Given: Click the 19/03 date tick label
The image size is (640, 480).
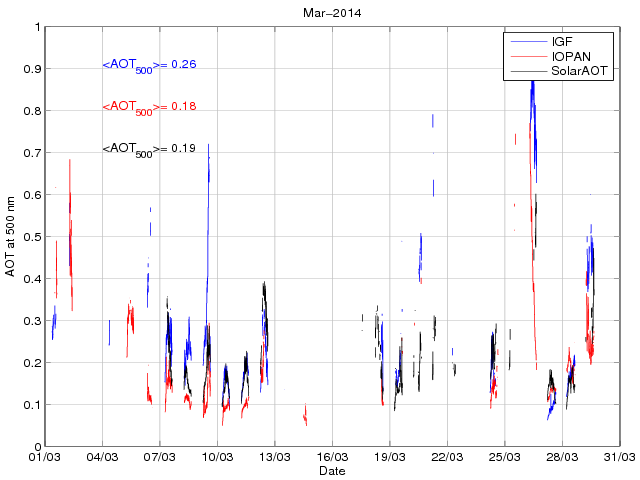Looking at the screenshot, I should 390,457.
